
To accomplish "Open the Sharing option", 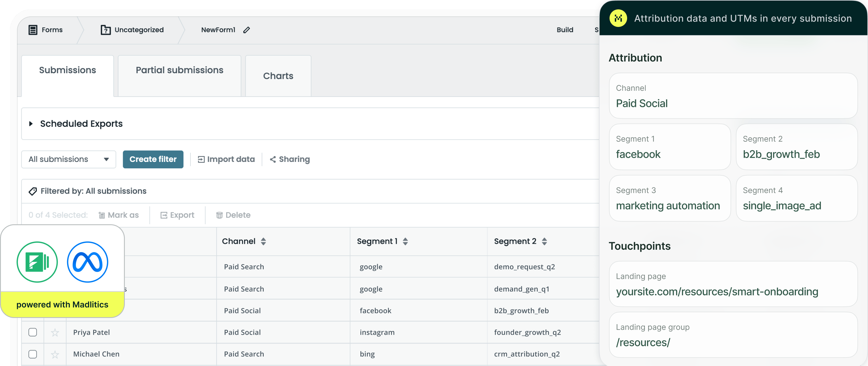I will (290, 159).
